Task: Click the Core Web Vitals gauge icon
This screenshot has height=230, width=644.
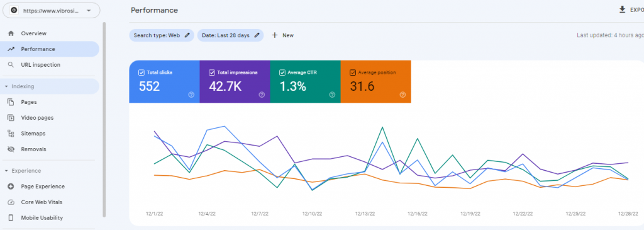Action: [x=11, y=202]
